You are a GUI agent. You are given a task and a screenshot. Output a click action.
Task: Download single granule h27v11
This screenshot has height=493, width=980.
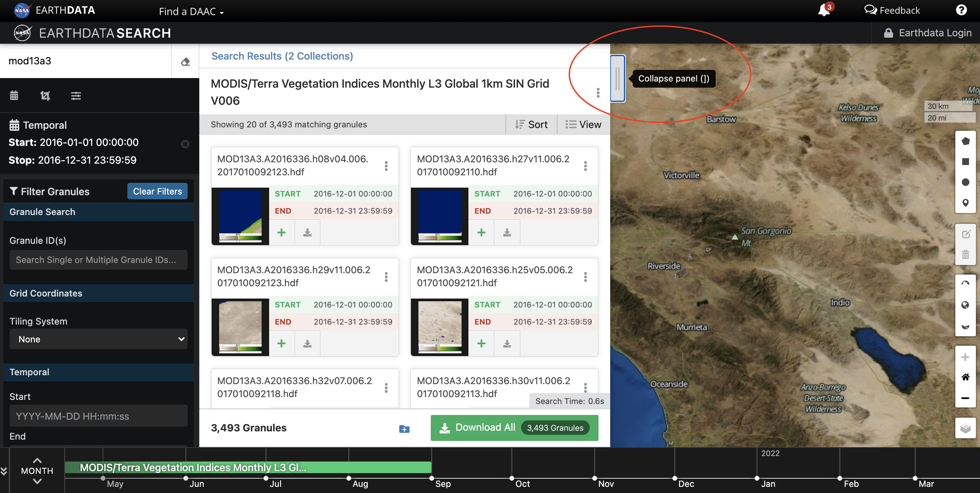[507, 232]
